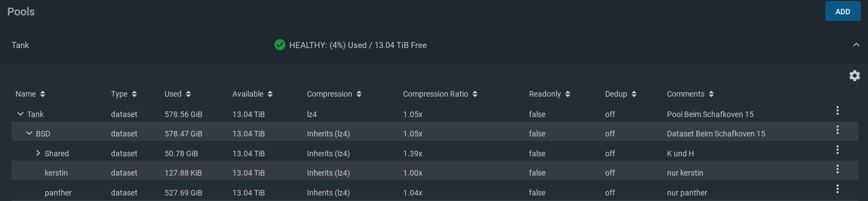Select the kerstin dataset row name
Screen dimensions: 868x201
[x=56, y=173]
